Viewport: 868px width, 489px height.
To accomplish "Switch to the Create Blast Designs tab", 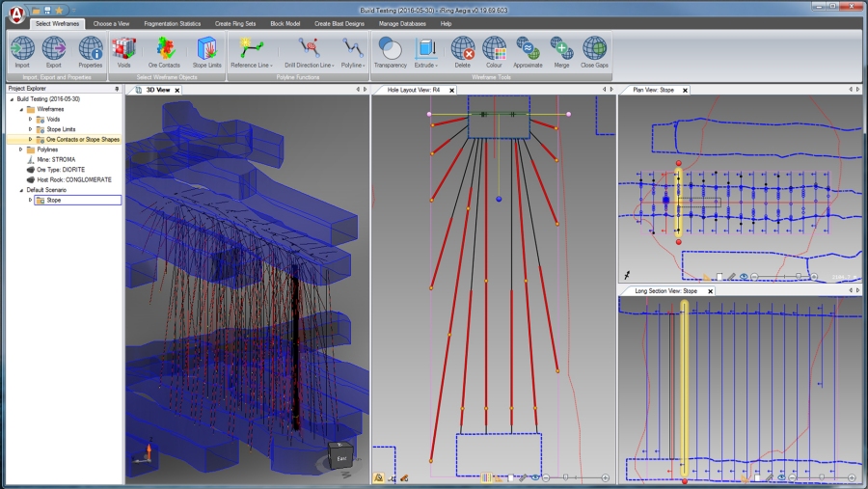I will [340, 23].
